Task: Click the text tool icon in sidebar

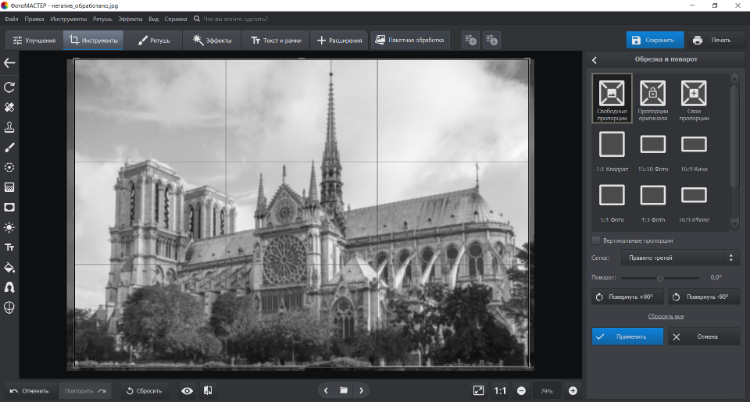Action: [x=9, y=247]
